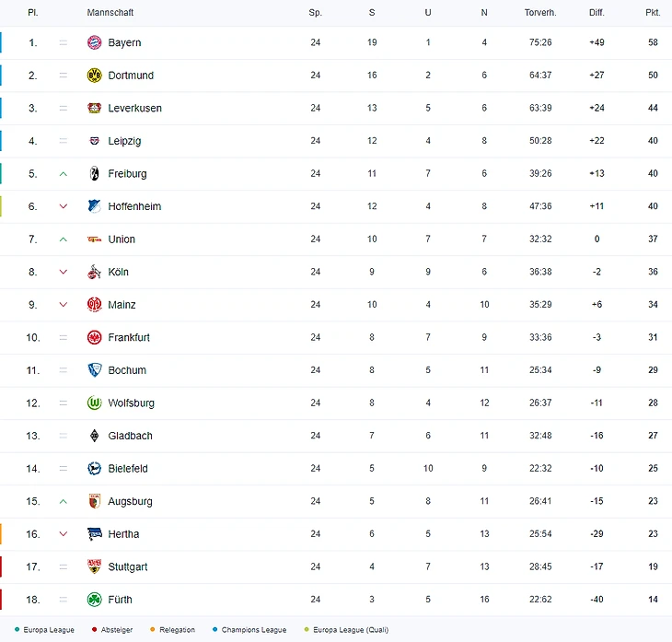672x642 pixels.
Task: Click the Freiburg club crest
Action: pyautogui.click(x=94, y=173)
